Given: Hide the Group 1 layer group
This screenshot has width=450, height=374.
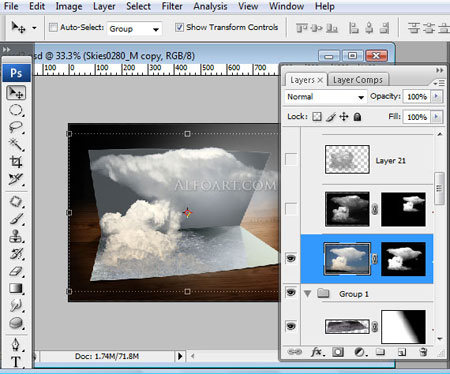Looking at the screenshot, I should pyautogui.click(x=291, y=293).
